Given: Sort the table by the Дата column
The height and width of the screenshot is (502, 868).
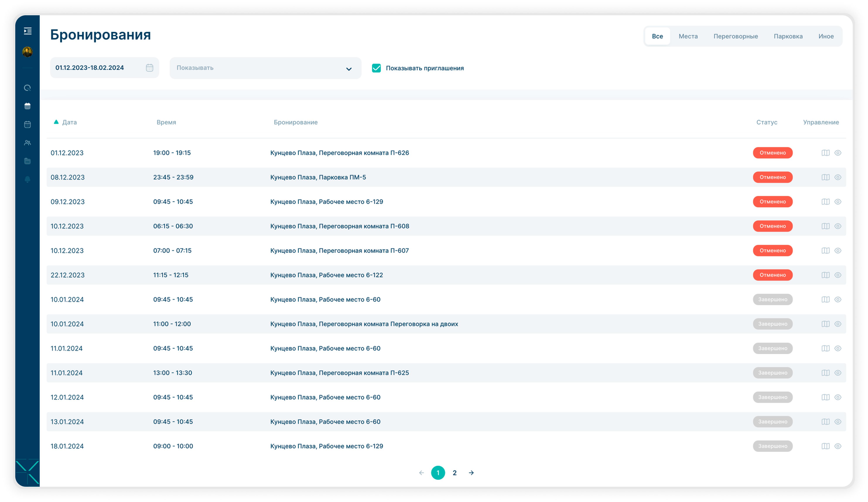Looking at the screenshot, I should tap(69, 122).
